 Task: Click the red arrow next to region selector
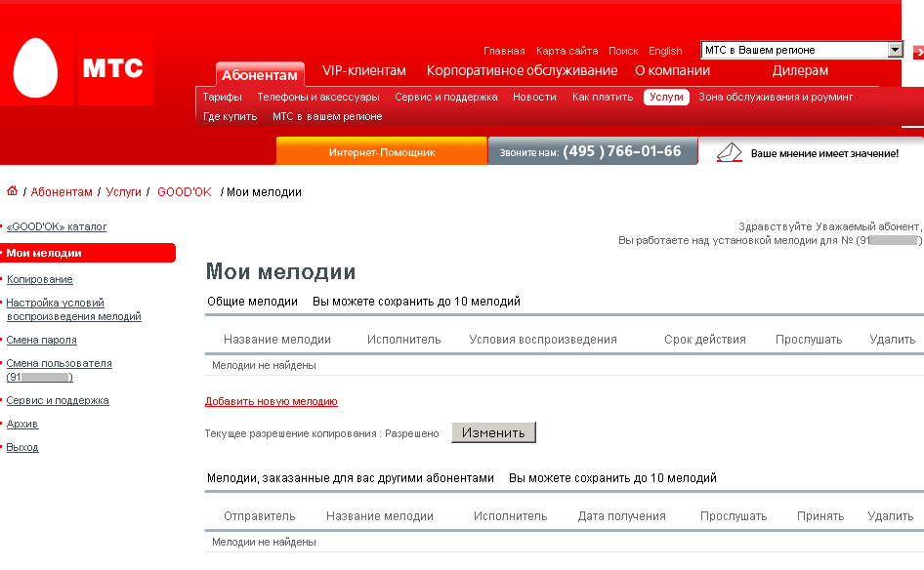click(917, 51)
